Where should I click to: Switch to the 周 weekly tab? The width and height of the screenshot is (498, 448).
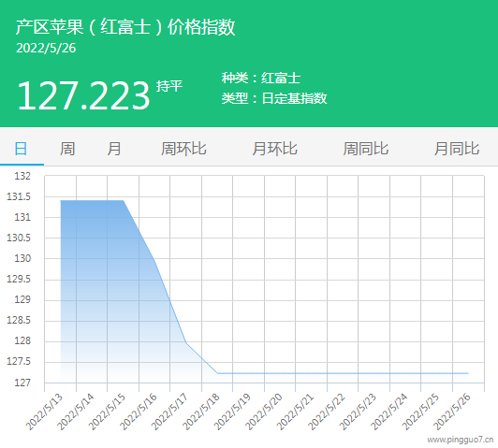point(67,149)
